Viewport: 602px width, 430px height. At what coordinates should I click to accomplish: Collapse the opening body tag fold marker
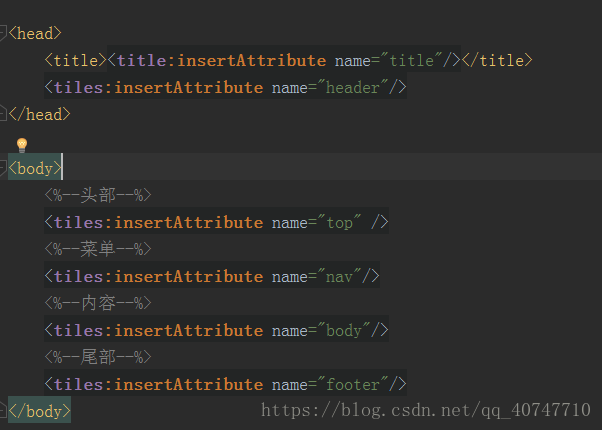3,168
